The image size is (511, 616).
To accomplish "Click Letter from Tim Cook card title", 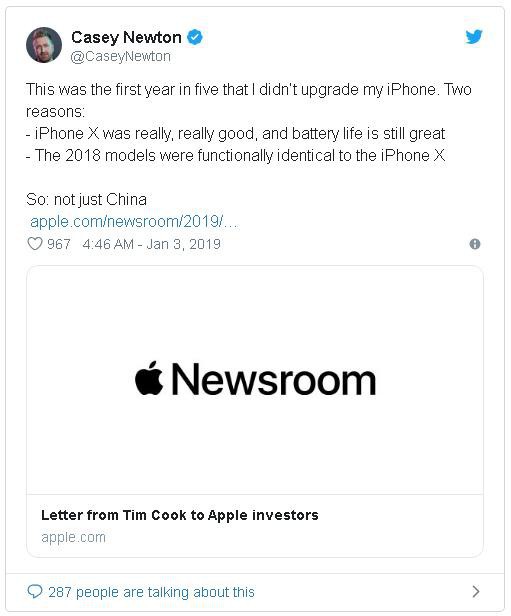I will tap(179, 515).
